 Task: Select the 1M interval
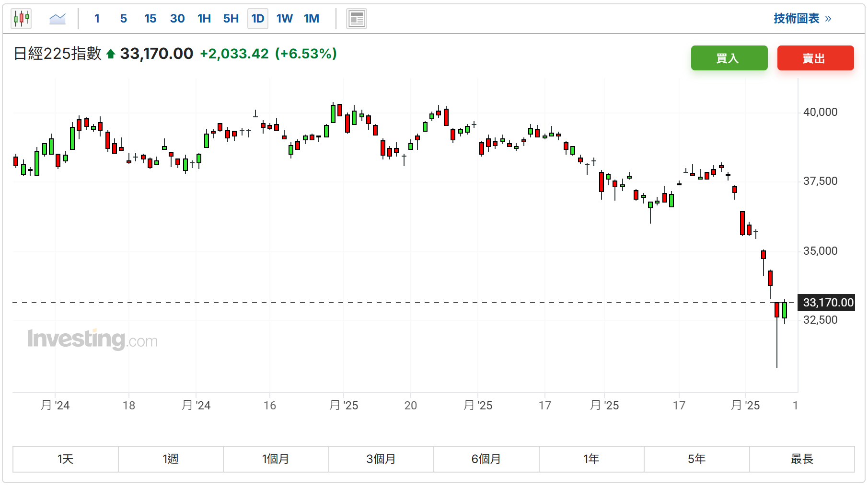(312, 19)
